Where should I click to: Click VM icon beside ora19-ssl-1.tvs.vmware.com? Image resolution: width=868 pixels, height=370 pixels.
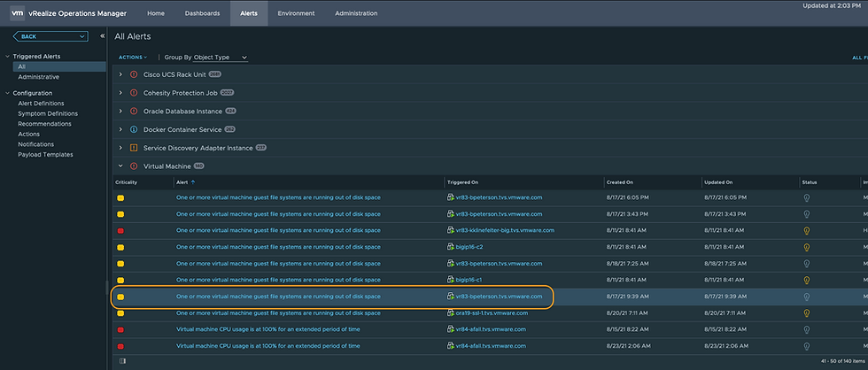[451, 313]
